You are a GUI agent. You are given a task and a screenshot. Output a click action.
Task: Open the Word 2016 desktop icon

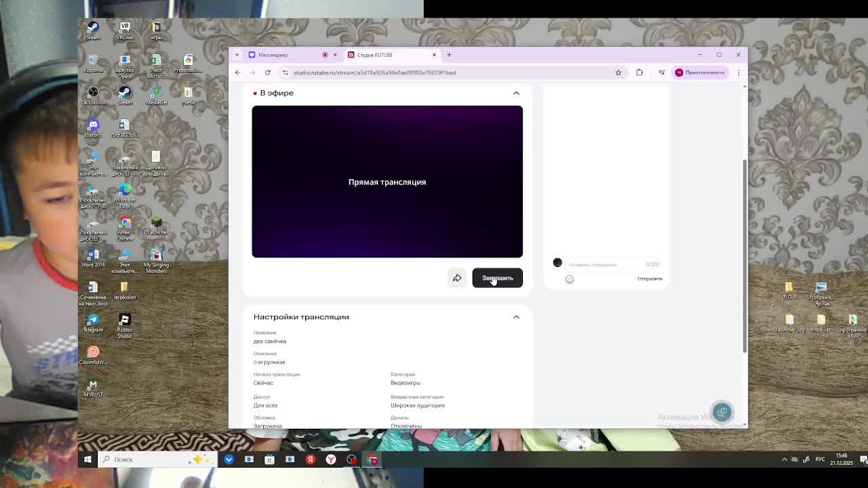93,258
